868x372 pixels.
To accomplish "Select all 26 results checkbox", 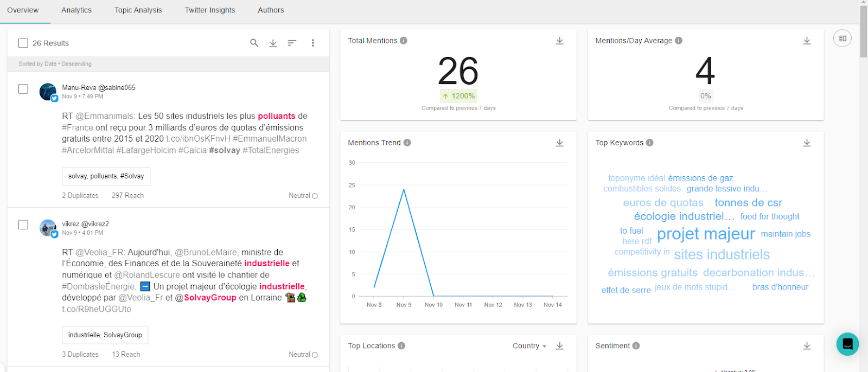I will 23,43.
